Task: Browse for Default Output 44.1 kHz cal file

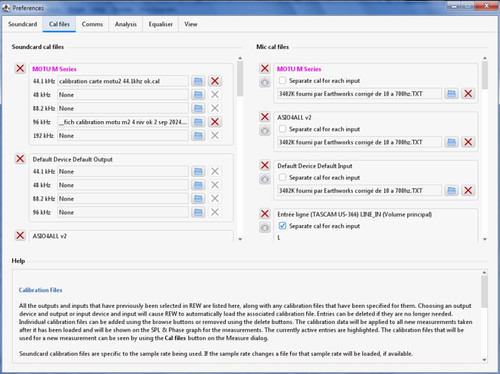Action: tap(198, 171)
